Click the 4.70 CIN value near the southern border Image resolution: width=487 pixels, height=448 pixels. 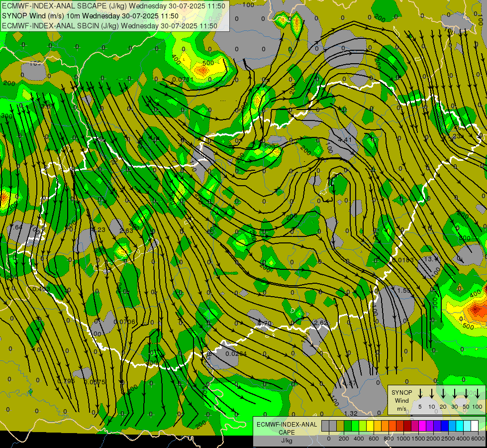point(264,324)
